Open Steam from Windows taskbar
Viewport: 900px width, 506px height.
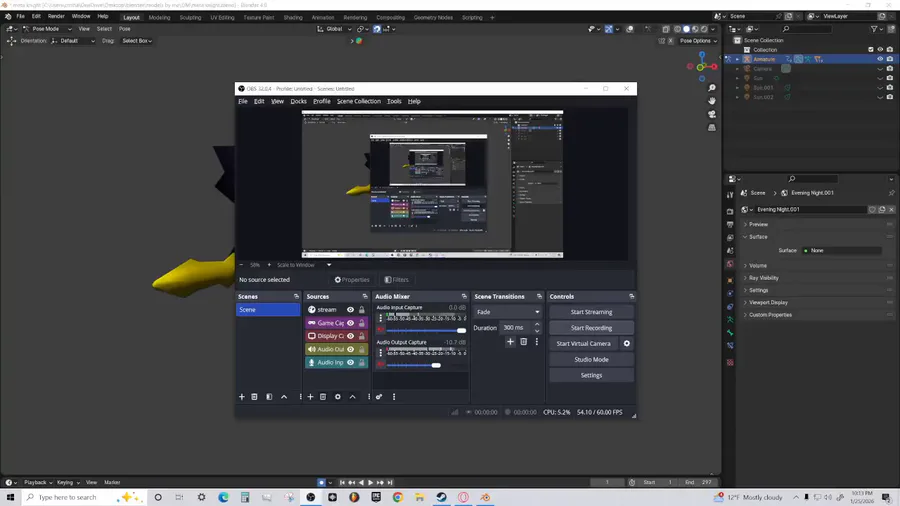pos(441,497)
